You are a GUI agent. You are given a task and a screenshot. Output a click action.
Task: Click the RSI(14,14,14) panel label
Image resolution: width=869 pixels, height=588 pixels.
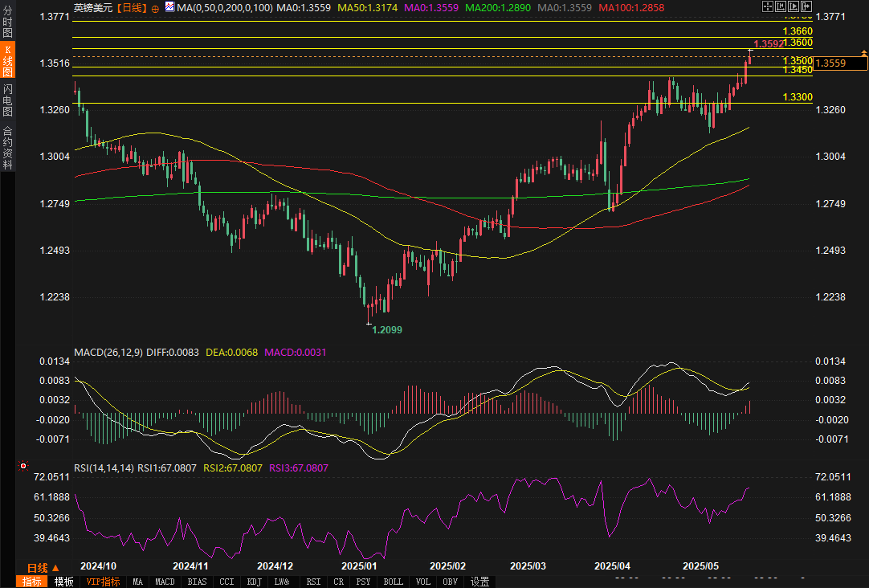(104, 468)
